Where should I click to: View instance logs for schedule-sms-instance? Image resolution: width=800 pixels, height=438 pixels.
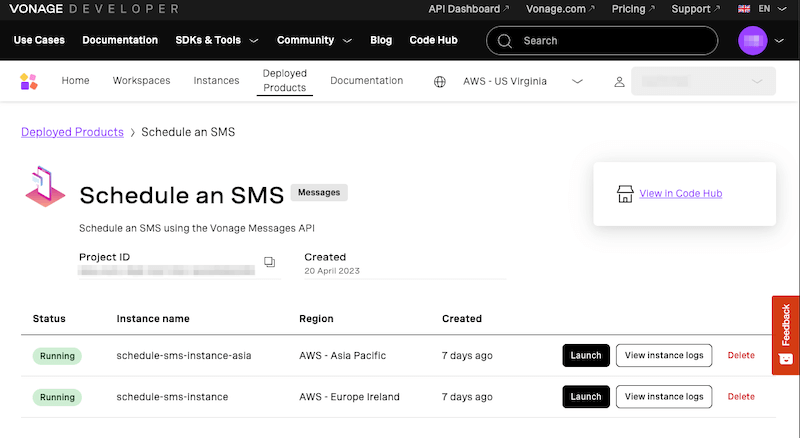[664, 397]
